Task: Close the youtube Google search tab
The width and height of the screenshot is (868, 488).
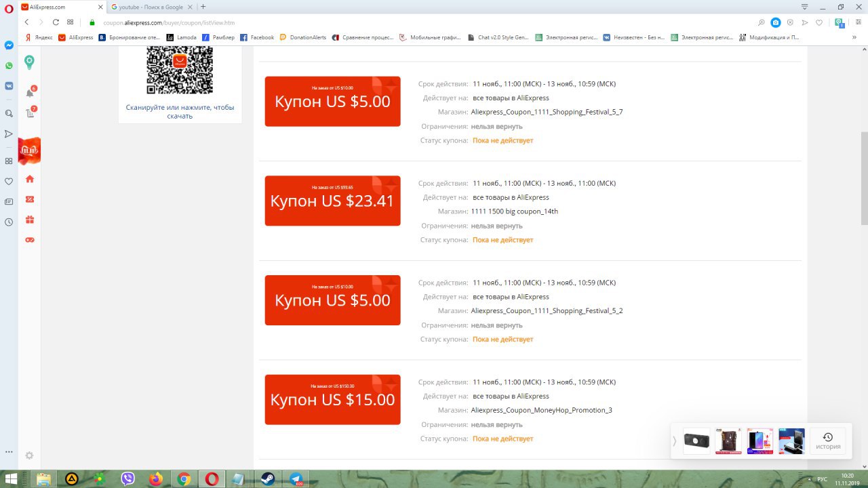Action: [x=191, y=7]
